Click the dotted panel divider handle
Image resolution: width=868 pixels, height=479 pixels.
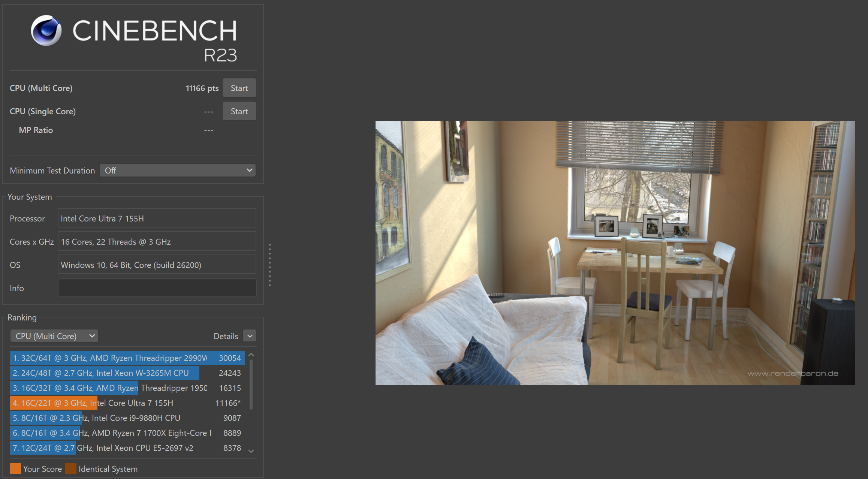tap(270, 265)
